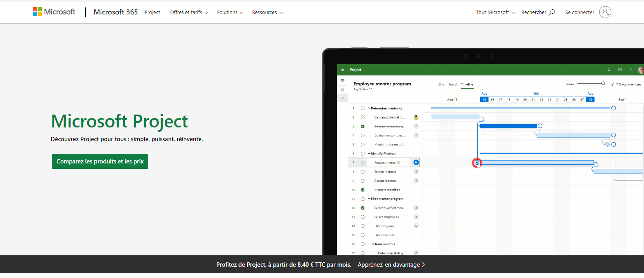This screenshot has height=278, width=644.
Task: Switch to the Grid view tab
Action: 441,84
